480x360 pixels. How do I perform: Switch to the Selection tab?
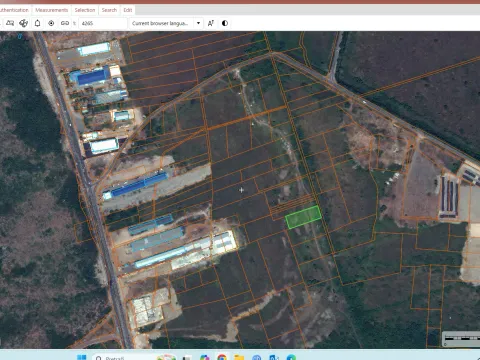(x=85, y=10)
